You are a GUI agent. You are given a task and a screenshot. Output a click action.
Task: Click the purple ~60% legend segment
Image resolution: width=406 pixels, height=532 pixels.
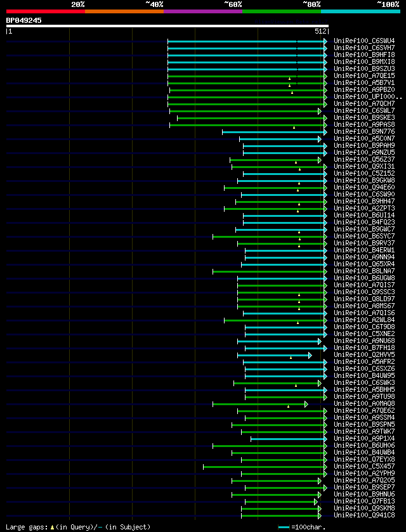[203, 11]
